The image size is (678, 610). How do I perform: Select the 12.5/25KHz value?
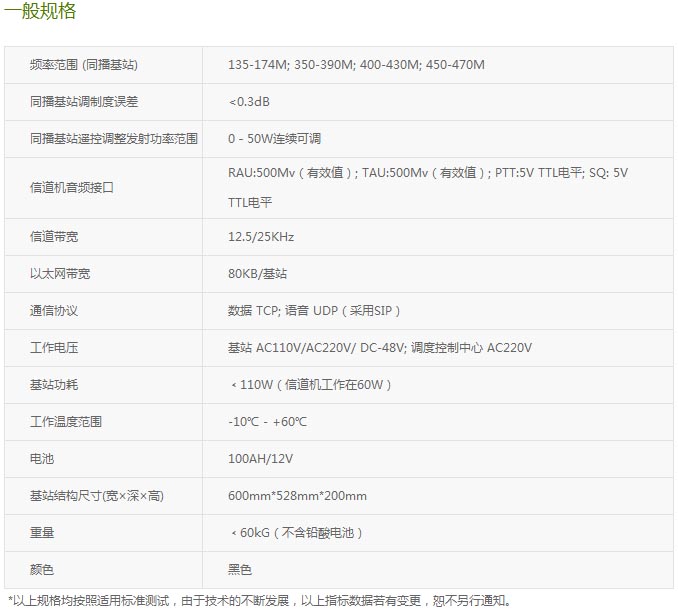(x=261, y=237)
